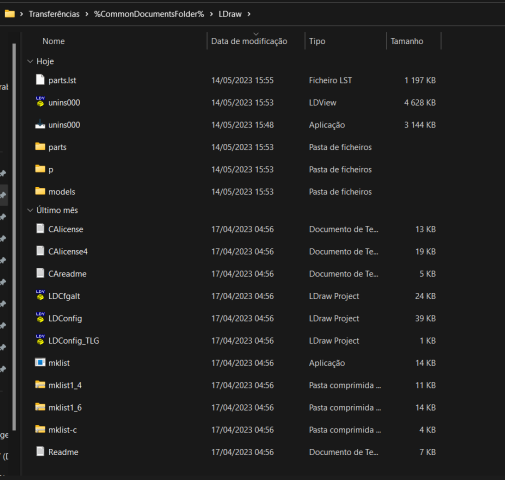Select the CAlicense document icon
Image resolution: width=505 pixels, height=480 pixels.
tap(40, 228)
